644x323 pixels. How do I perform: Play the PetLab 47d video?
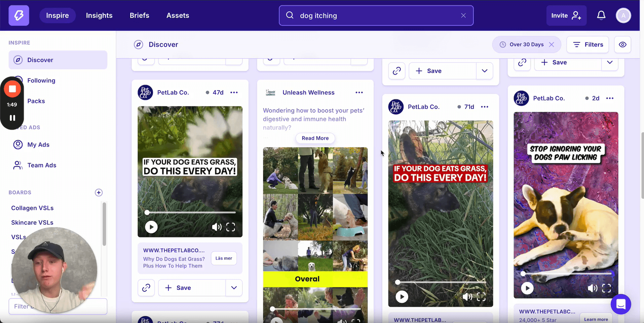[151, 227]
